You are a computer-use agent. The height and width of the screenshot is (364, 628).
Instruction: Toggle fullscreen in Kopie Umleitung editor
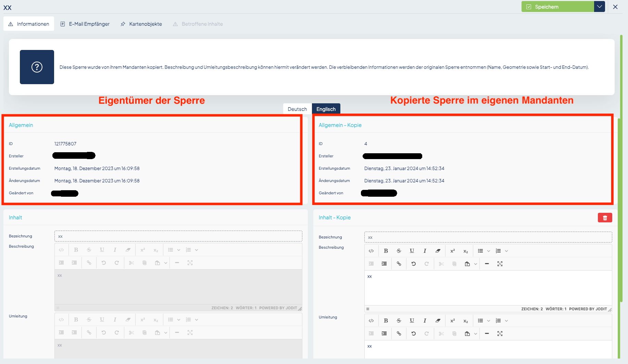point(500,334)
